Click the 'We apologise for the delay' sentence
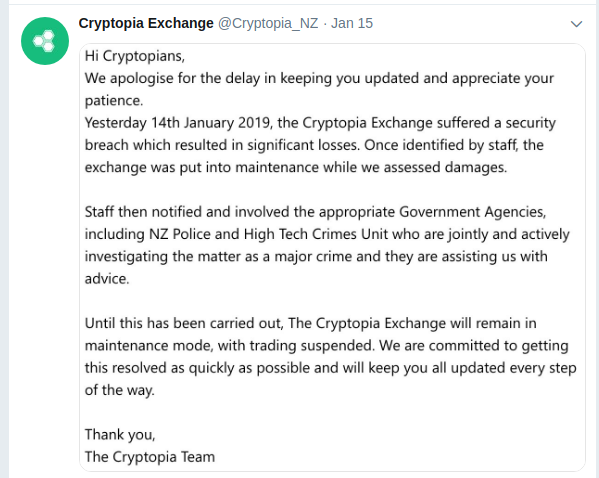The height and width of the screenshot is (478, 599). point(319,78)
